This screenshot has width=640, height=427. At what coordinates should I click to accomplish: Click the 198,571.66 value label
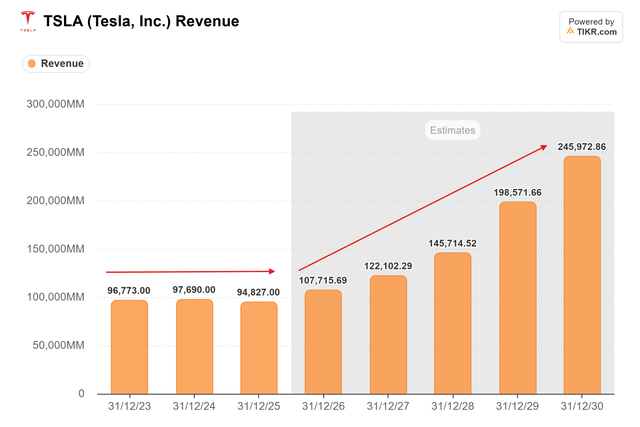[518, 192]
